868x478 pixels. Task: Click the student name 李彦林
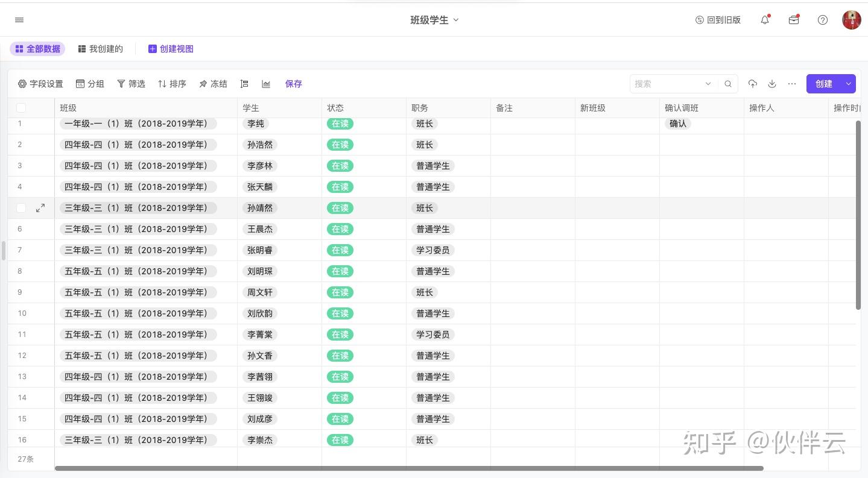tap(260, 166)
